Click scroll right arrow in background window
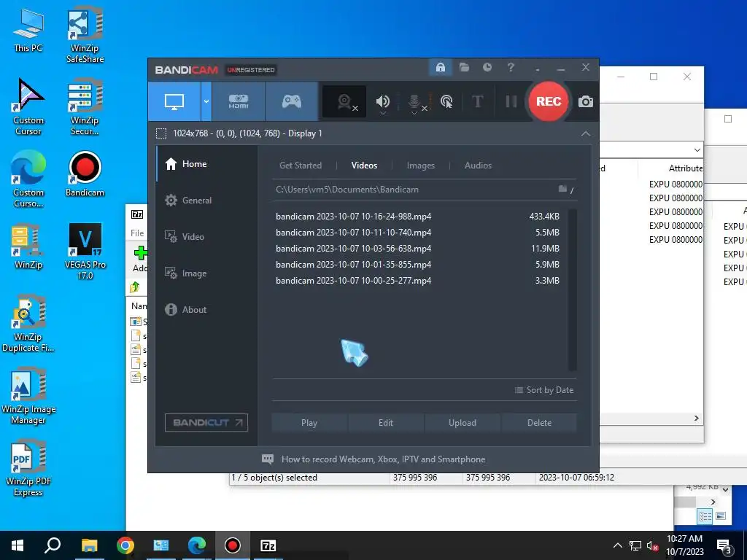747x560 pixels. pyautogui.click(x=697, y=418)
